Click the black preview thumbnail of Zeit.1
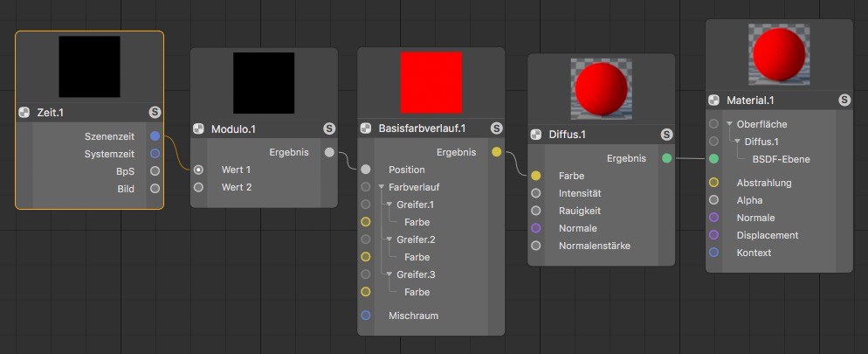 tap(90, 67)
